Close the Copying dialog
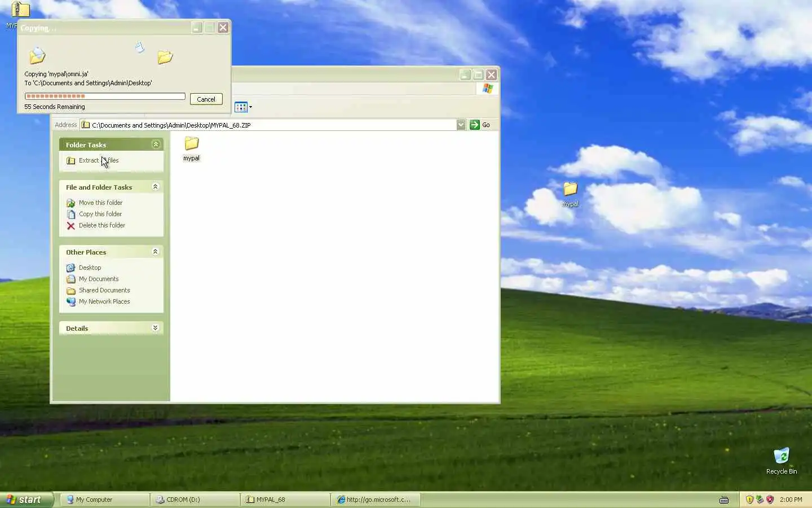 [223, 27]
